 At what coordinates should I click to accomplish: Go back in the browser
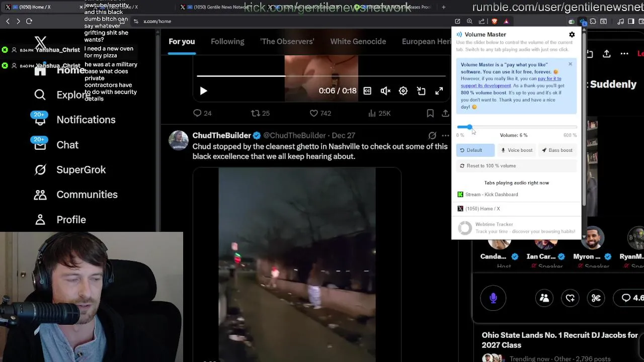pyautogui.click(x=8, y=21)
